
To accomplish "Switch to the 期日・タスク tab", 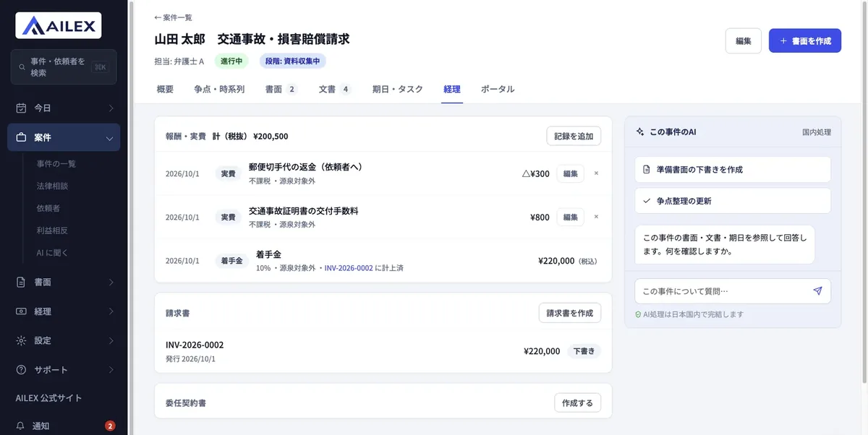I will (x=397, y=90).
